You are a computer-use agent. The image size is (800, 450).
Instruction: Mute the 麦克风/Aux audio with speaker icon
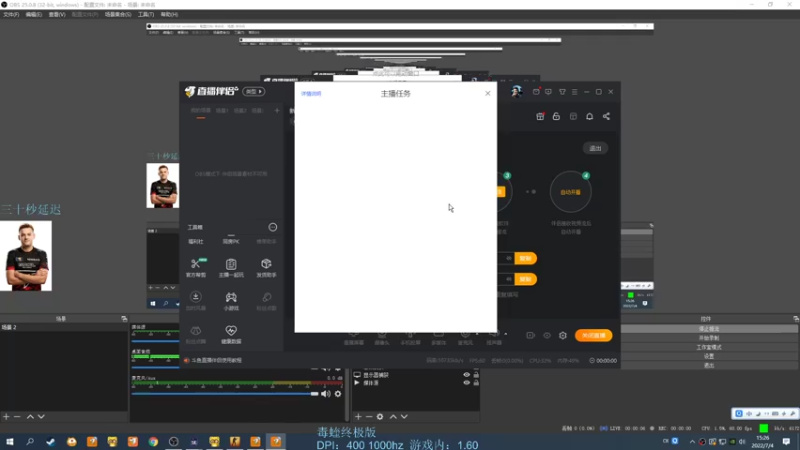326,394
